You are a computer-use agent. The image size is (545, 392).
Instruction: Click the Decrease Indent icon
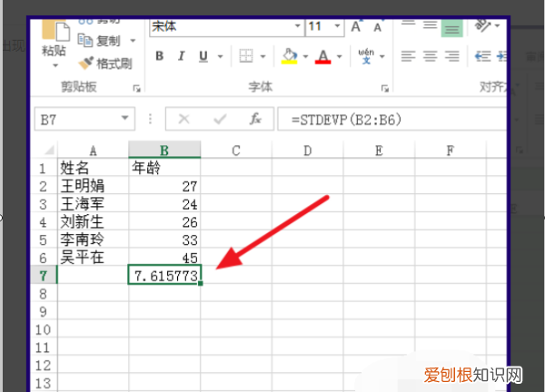click(x=483, y=56)
